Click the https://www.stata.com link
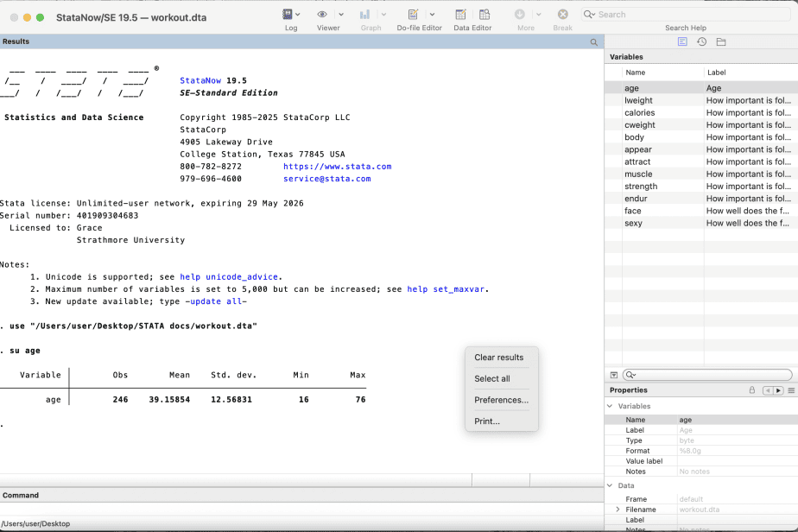Screen dimensions: 798x532 (337, 167)
